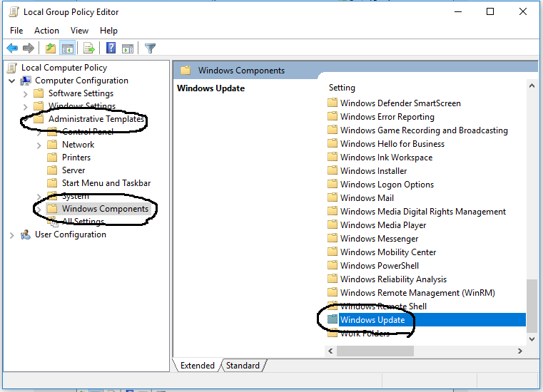The height and width of the screenshot is (392, 543).
Task: Click the vertical scrollbar down arrow
Action: click(532, 339)
